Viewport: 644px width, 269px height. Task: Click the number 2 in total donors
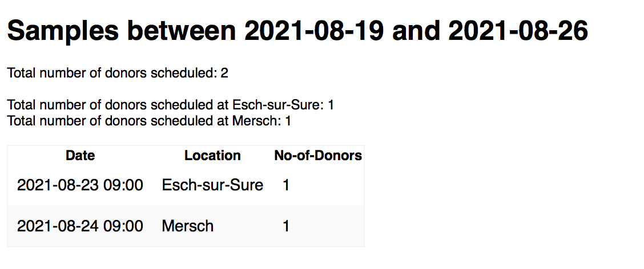pos(224,73)
